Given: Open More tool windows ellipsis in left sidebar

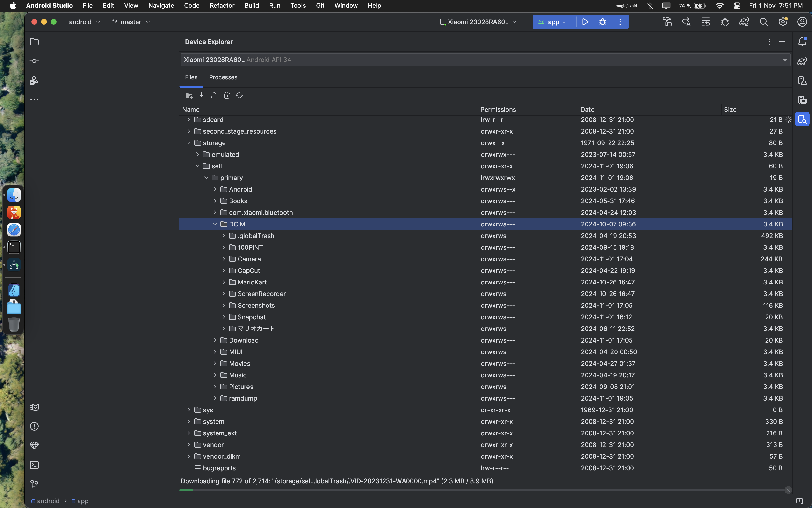Looking at the screenshot, I should [x=34, y=100].
